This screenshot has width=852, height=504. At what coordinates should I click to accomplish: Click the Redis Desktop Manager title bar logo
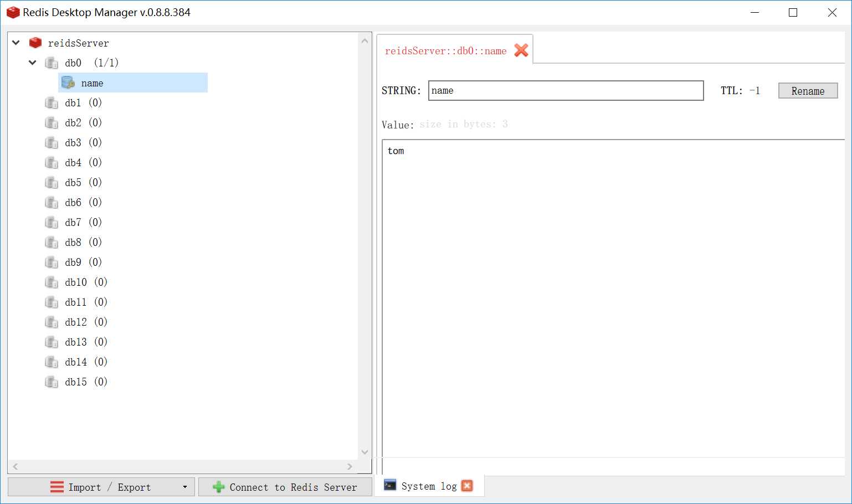[x=13, y=12]
